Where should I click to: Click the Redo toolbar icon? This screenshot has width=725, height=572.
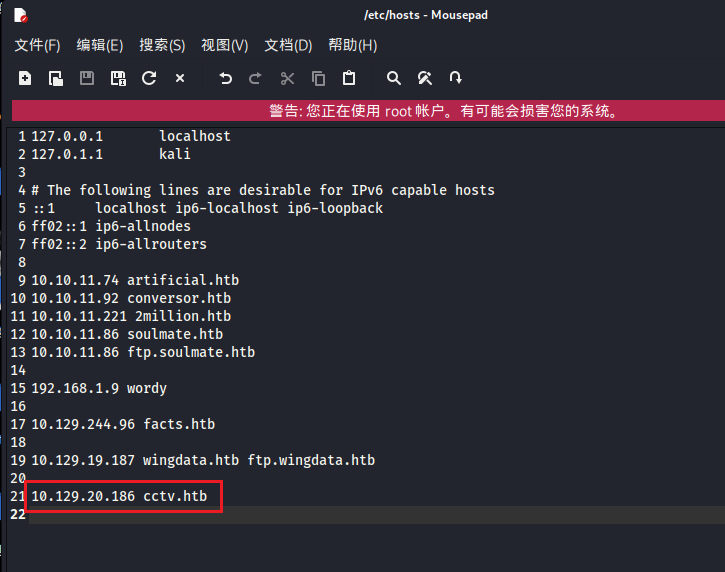point(255,78)
